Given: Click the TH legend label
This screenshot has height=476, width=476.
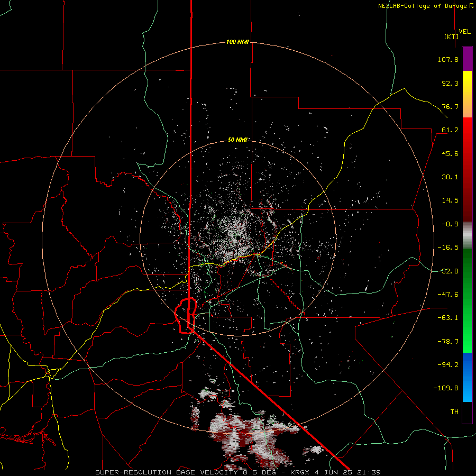Looking at the screenshot, I should click(x=454, y=412).
